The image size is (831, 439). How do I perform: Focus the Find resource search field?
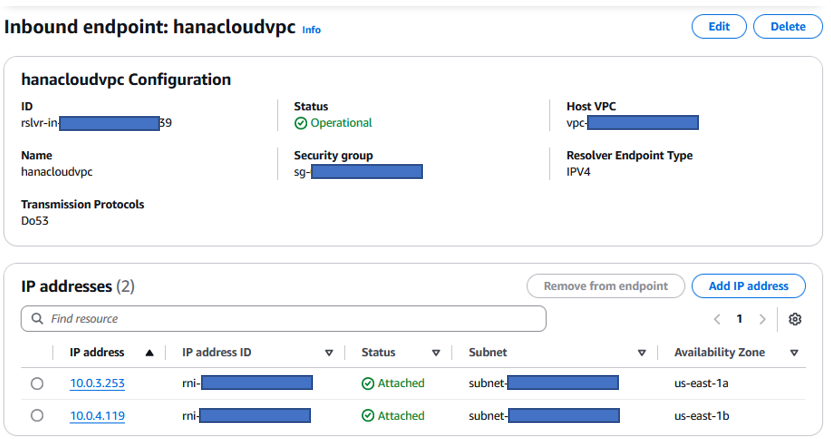(290, 319)
